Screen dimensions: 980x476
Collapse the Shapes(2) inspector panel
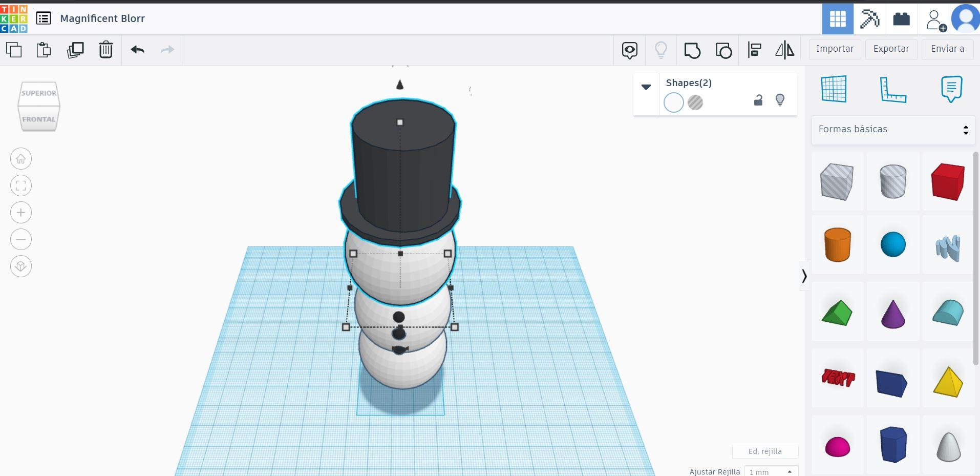point(646,87)
